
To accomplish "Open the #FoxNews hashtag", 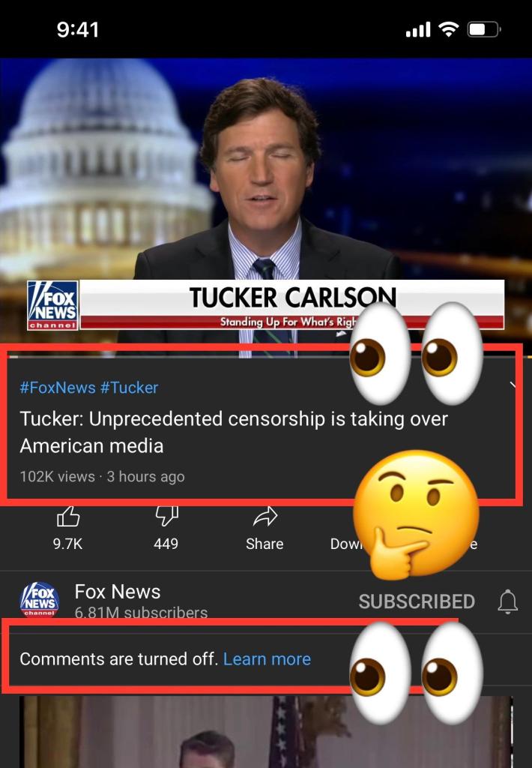I will (x=57, y=388).
